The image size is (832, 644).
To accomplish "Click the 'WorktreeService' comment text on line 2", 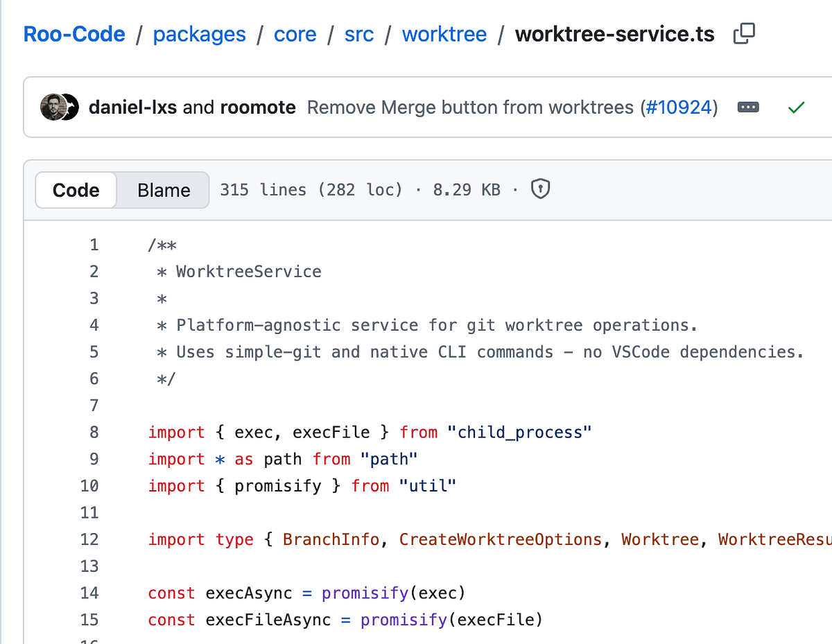I will [x=249, y=271].
